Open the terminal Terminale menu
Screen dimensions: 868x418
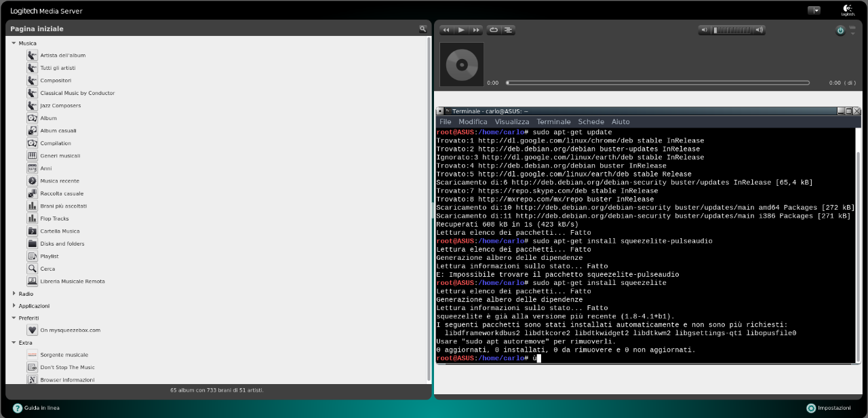553,122
